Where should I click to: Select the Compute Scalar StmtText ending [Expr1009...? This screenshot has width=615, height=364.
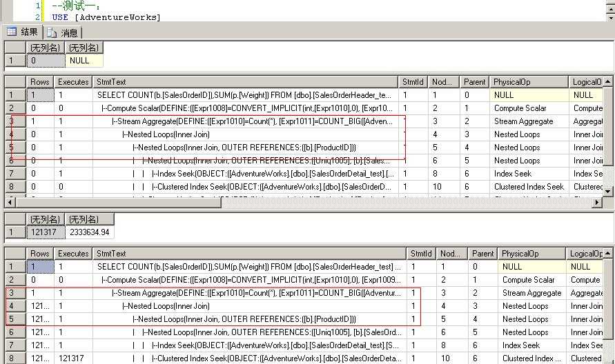[249, 280]
